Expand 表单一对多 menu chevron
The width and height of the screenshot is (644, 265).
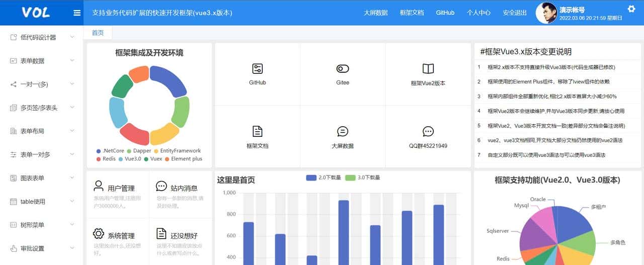[72, 155]
